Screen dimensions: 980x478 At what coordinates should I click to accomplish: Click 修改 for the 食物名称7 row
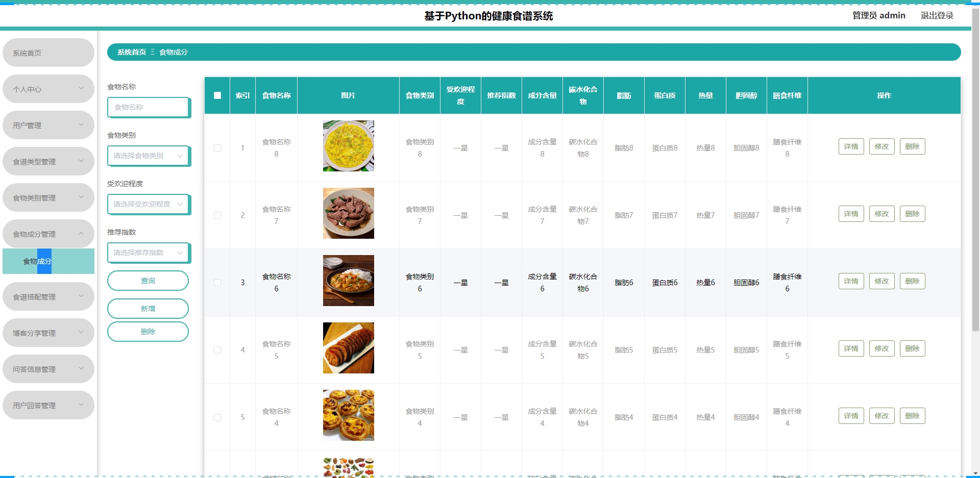click(x=882, y=214)
